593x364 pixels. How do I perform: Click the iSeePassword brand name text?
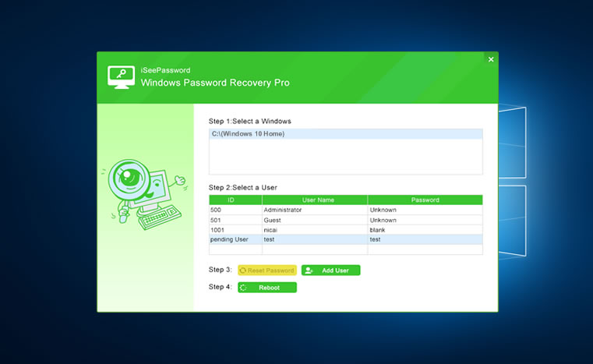(165, 70)
